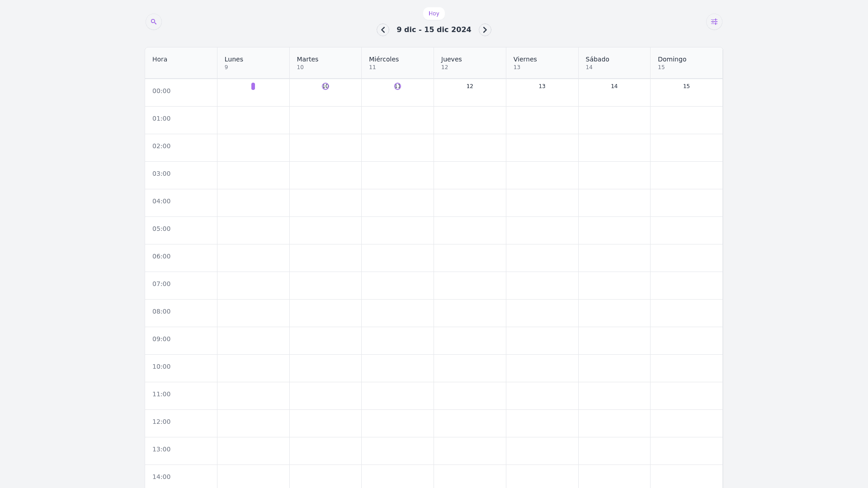The width and height of the screenshot is (868, 488).
Task: Click day number 14 in Sábado column
Action: (614, 86)
